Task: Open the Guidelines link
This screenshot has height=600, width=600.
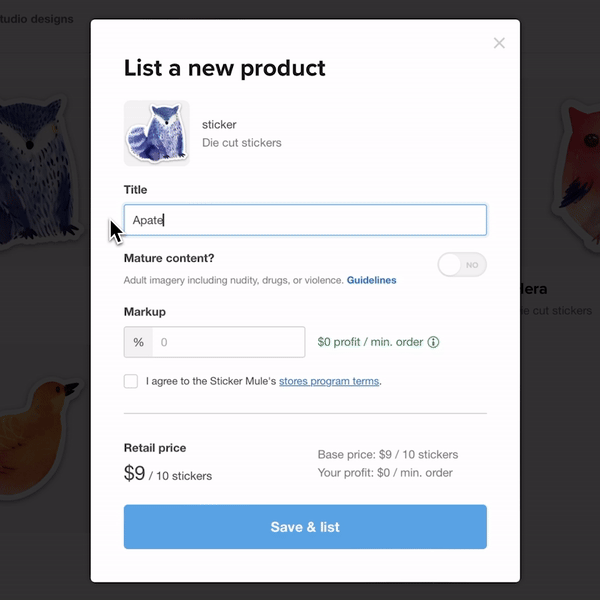Action: coord(371,280)
